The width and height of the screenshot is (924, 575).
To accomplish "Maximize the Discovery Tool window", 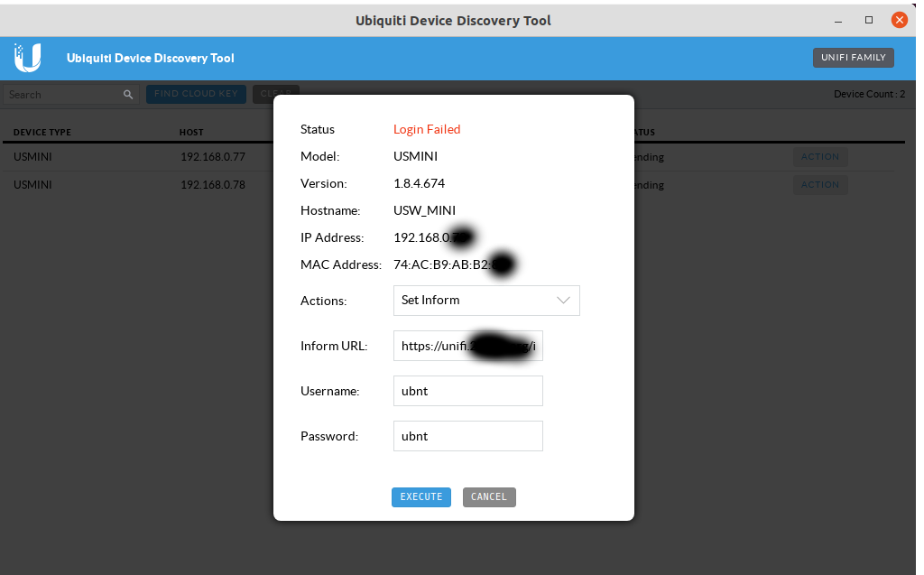I will (869, 19).
